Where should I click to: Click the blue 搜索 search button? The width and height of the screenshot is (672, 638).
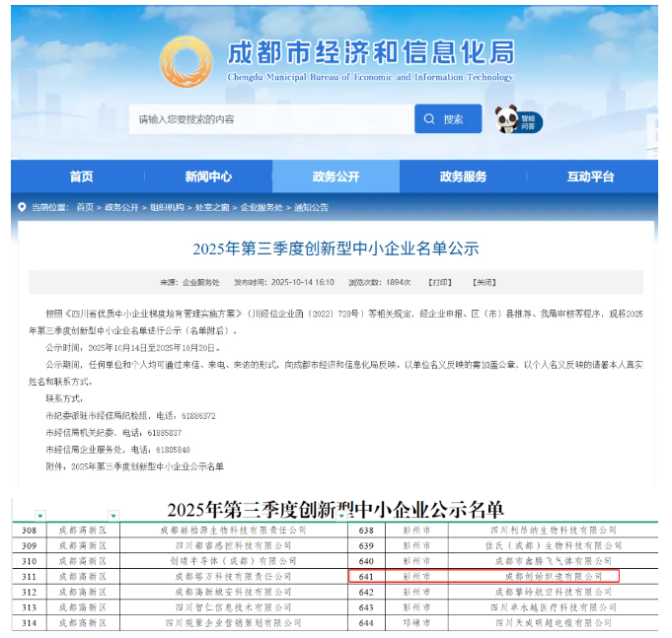pos(448,118)
